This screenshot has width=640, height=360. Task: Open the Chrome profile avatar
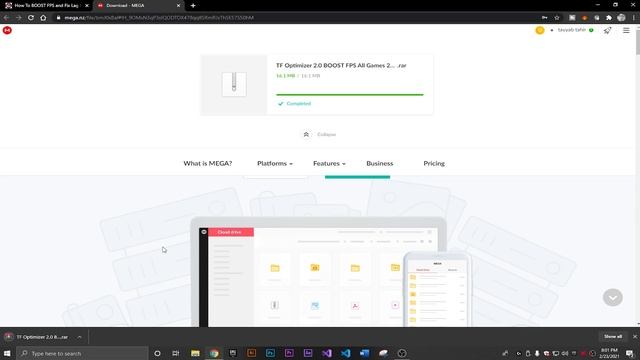[x=621, y=18]
